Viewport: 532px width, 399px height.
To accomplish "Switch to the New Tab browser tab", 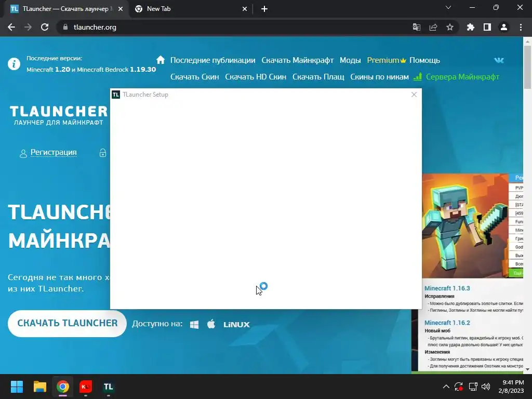I will tap(191, 9).
